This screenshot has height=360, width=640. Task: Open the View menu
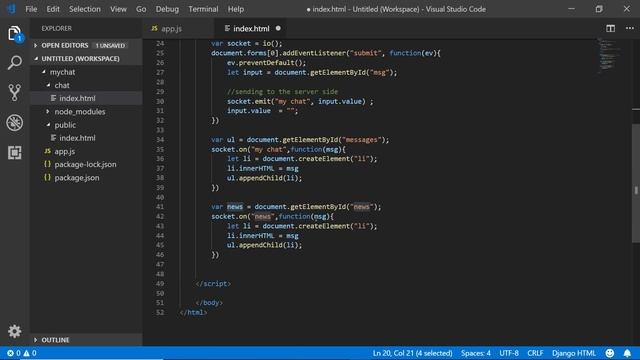point(118,9)
